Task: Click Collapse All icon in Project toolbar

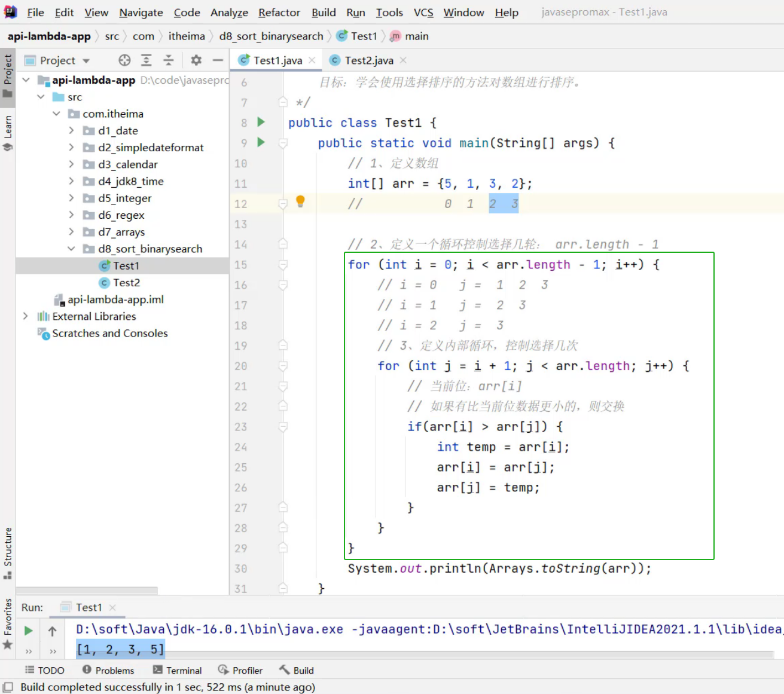Action: point(169,60)
